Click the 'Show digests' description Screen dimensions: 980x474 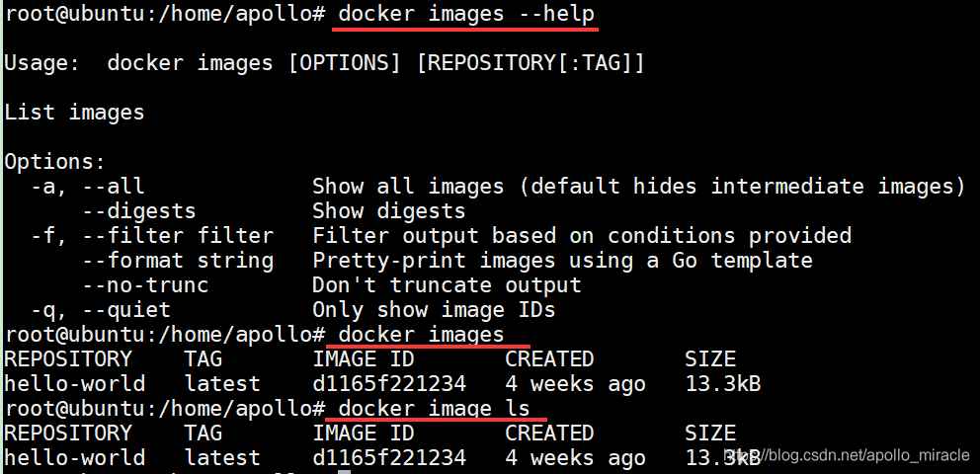[389, 211]
